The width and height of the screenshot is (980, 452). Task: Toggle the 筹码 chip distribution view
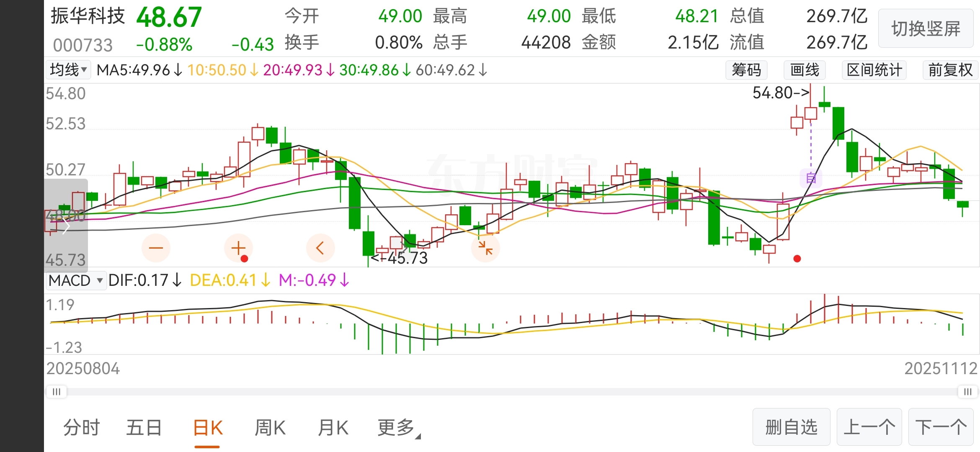pos(746,70)
